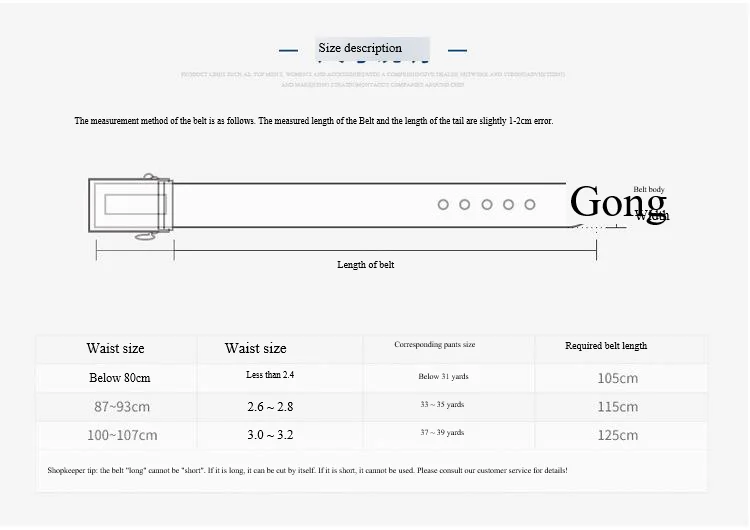The image size is (750, 530).
Task: Click the '125cm' belt length cell
Action: click(x=618, y=435)
